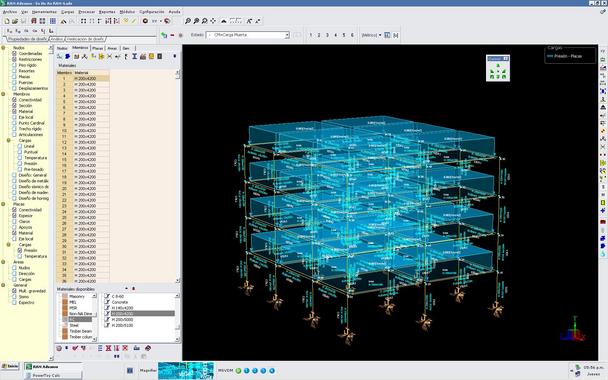Screen dimensions: 608x380
Task: Click the pan arrows icon beside the zoom magnifiers
Action: click(213, 21)
